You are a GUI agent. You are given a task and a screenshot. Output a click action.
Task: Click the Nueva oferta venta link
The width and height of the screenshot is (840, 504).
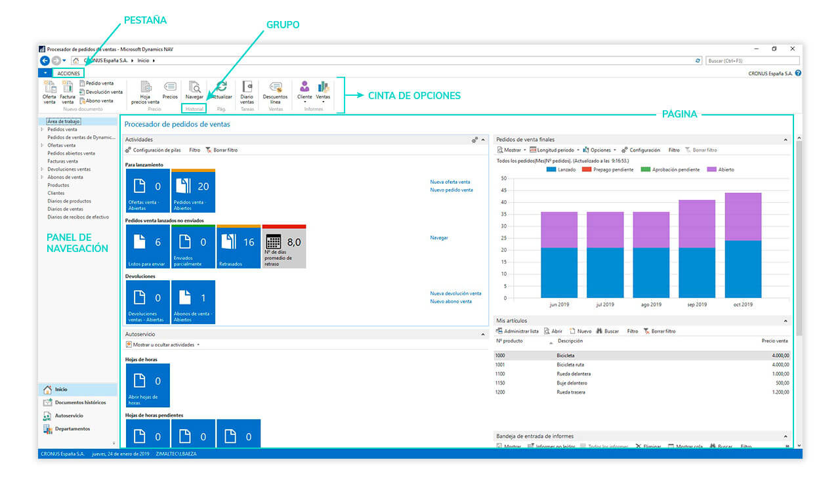point(450,182)
